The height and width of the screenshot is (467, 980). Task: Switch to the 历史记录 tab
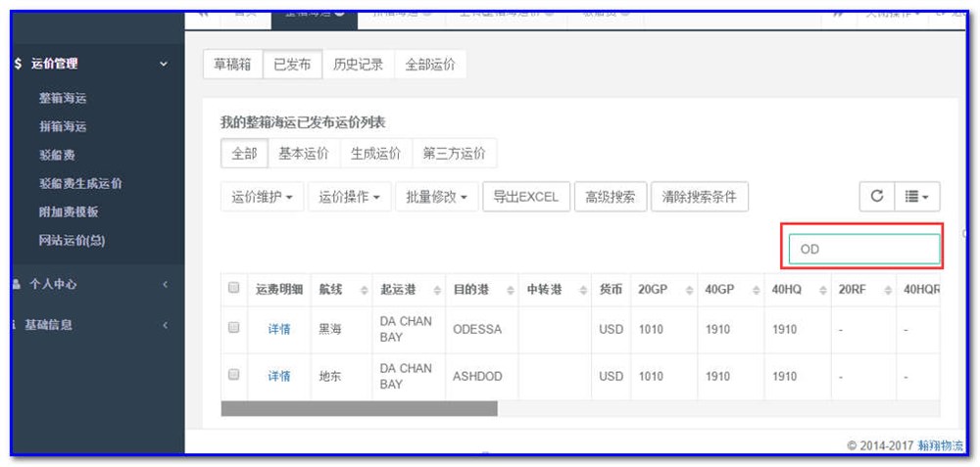click(358, 65)
